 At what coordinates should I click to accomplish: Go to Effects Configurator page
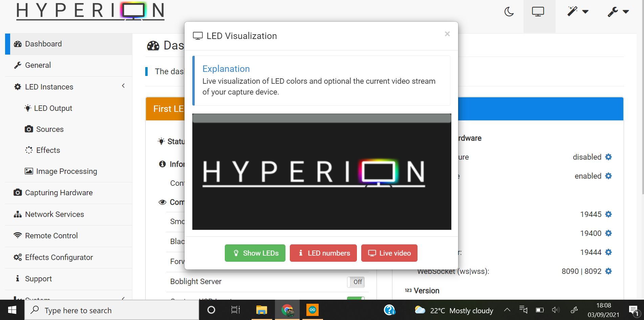tap(59, 257)
